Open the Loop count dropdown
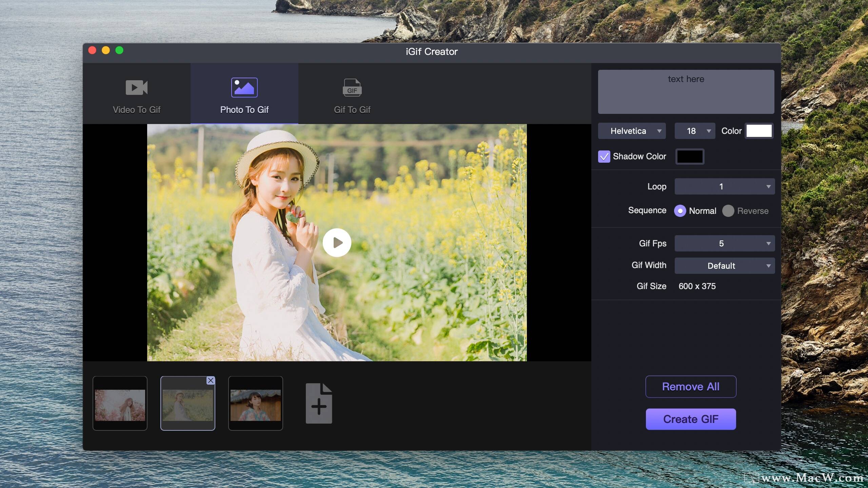This screenshot has height=488, width=868. [x=725, y=186]
